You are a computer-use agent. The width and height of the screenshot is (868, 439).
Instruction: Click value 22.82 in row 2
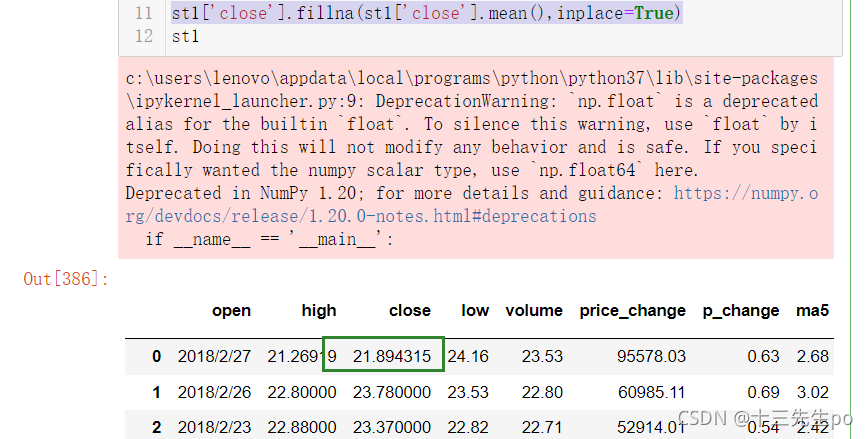tap(468, 427)
